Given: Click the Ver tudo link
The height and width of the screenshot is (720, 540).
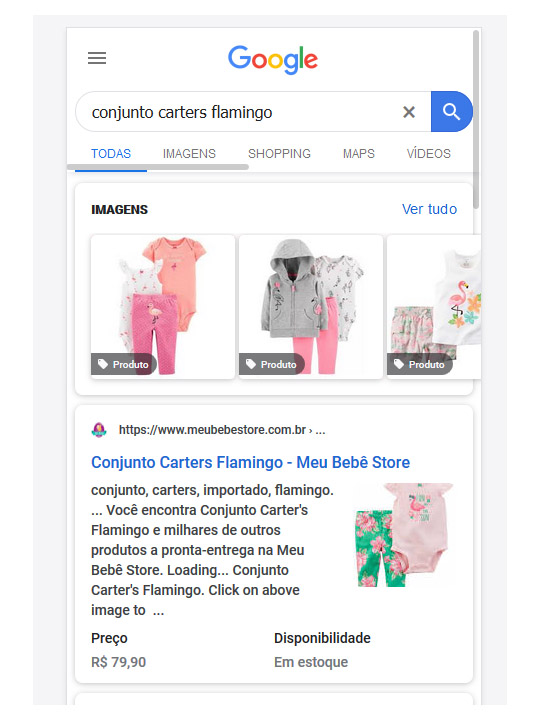Looking at the screenshot, I should point(429,209).
